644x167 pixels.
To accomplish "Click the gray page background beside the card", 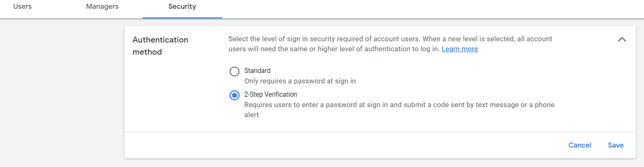I will click(x=60, y=96).
